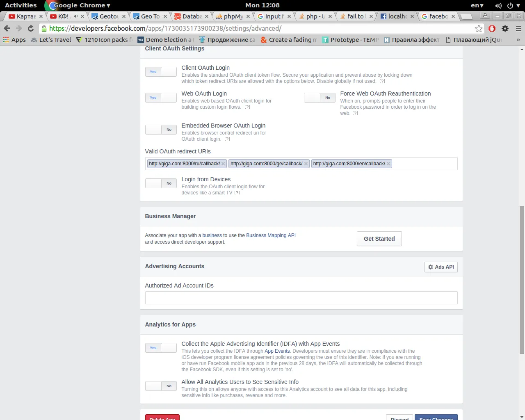This screenshot has height=420, width=525.
Task: Mute audio on the КФ! tab
Action: tap(76, 16)
